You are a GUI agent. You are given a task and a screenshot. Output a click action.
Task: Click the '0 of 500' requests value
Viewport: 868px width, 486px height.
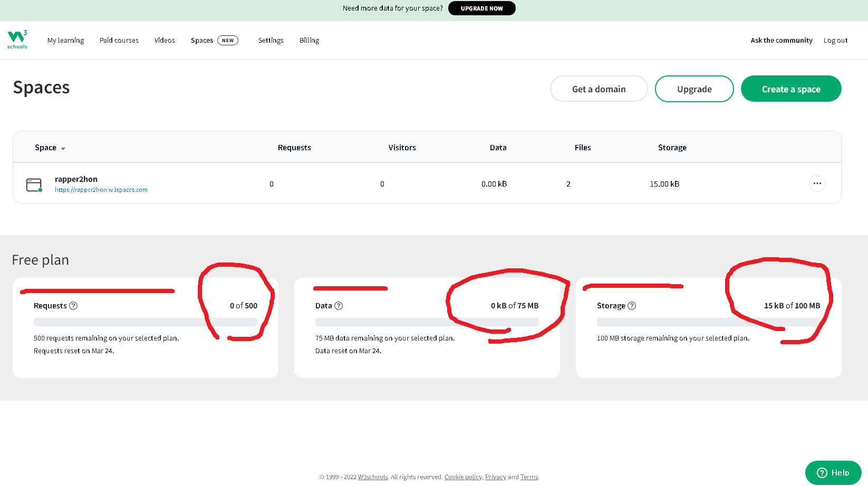[x=244, y=306]
